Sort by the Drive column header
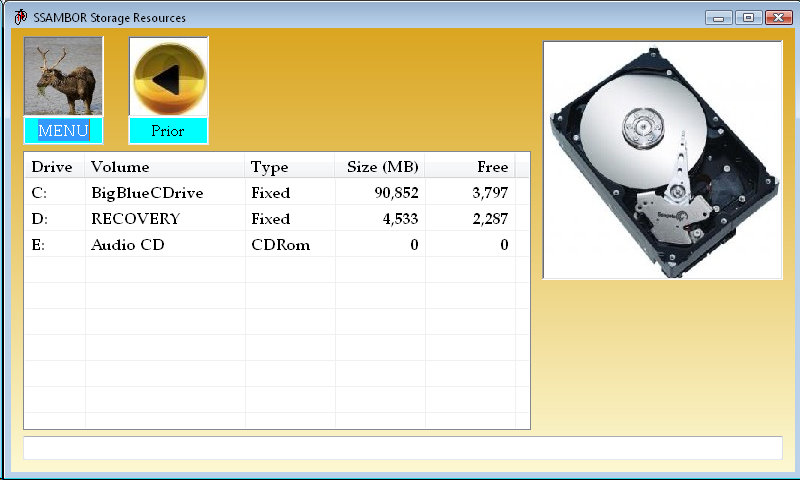 tap(51, 167)
